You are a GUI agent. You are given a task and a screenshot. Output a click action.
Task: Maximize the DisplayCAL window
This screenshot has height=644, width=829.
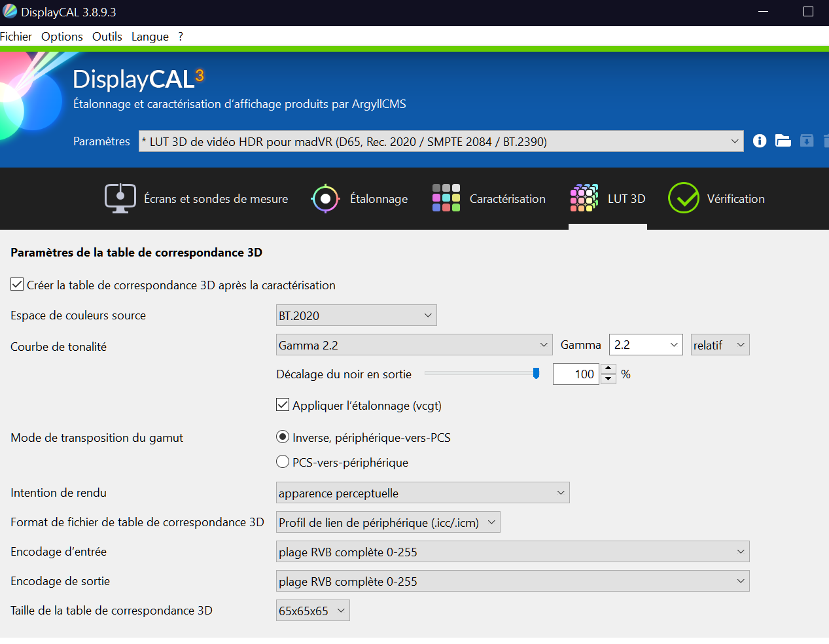[x=808, y=12]
